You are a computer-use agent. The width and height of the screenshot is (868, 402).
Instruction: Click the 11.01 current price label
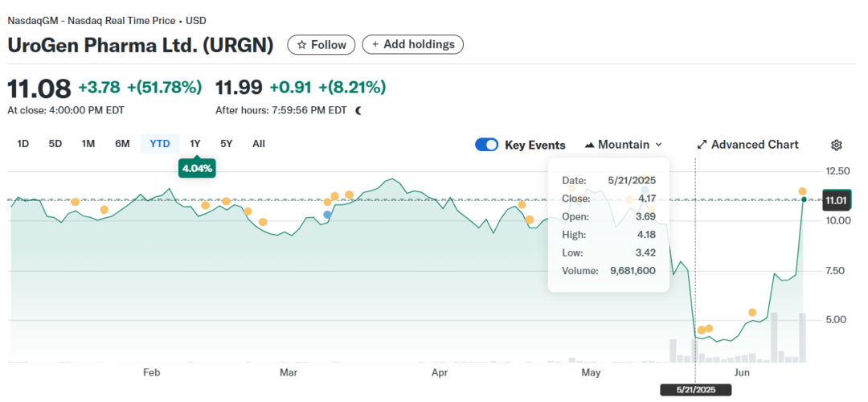[x=836, y=200]
